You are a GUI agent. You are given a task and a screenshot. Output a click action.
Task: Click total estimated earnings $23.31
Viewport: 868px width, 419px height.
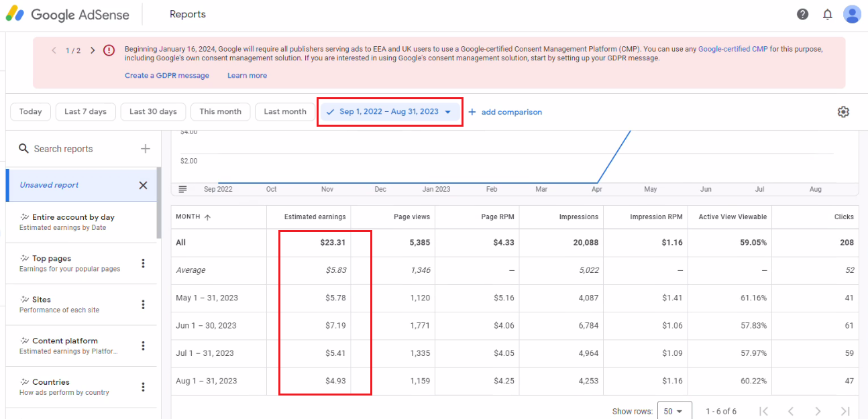tap(333, 243)
